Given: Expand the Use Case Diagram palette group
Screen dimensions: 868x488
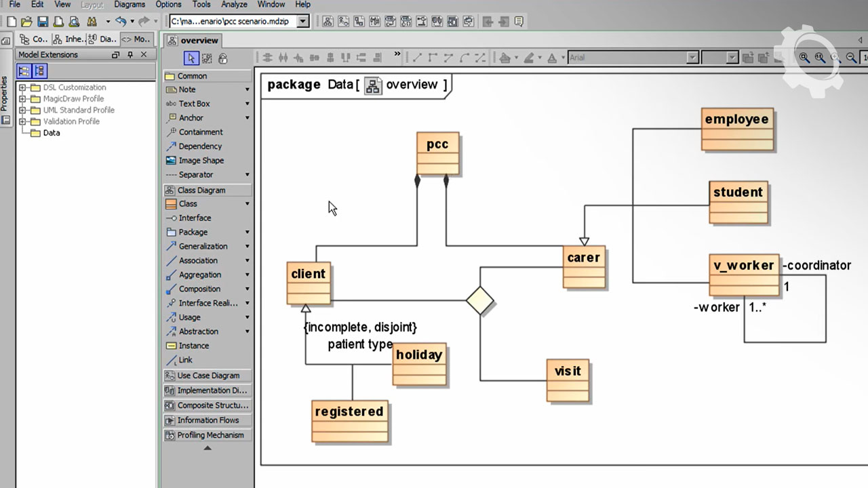Looking at the screenshot, I should pos(208,375).
